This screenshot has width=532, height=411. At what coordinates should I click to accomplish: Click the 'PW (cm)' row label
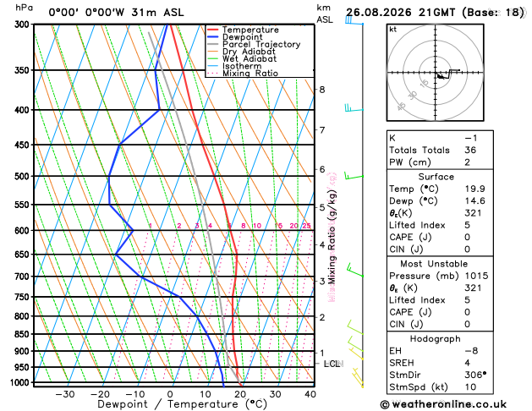[410, 162]
